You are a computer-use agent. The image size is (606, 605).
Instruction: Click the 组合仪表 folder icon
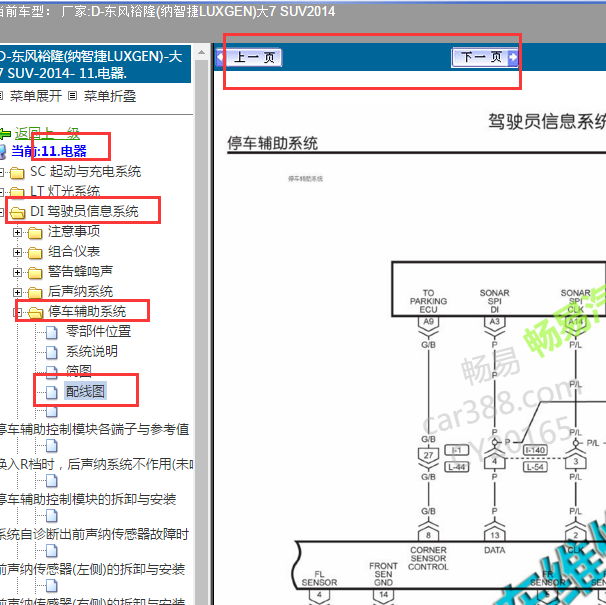[35, 253]
